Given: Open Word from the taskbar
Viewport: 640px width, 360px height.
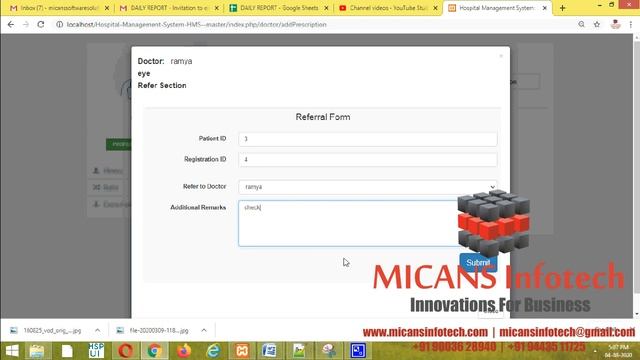Looking at the screenshot, I should [x=269, y=351].
